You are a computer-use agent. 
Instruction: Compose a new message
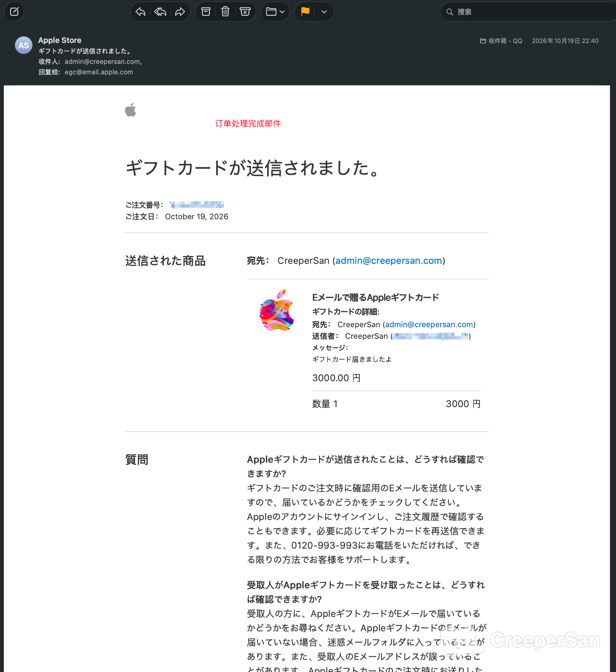(x=14, y=12)
